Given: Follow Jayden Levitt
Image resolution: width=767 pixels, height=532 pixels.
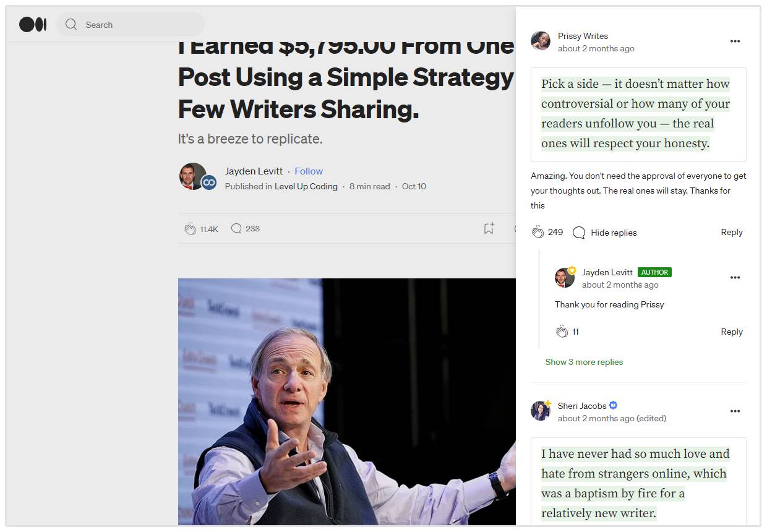Looking at the screenshot, I should [x=309, y=171].
